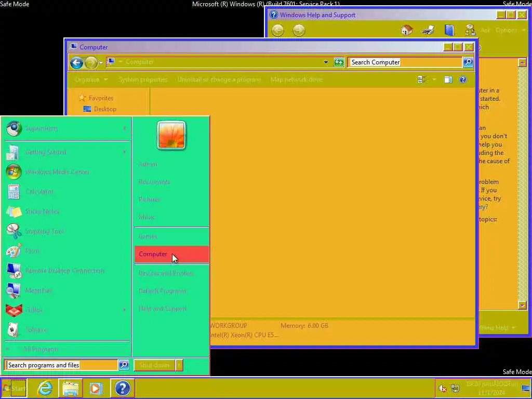The width and height of the screenshot is (532, 399).
Task: Launch Windows Media Center in Start menu
Action: [x=66, y=172]
